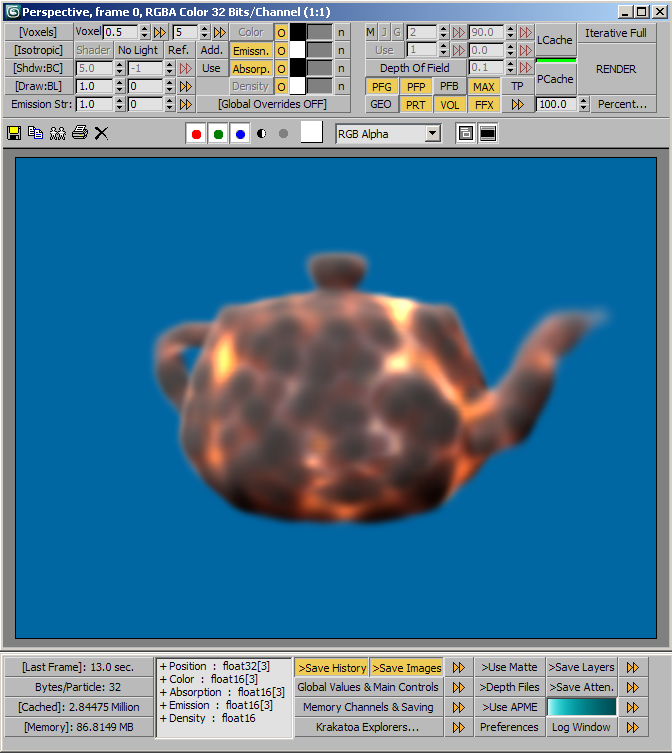Toggle the PFG particle source button
This screenshot has height=753, width=672.
[381, 86]
